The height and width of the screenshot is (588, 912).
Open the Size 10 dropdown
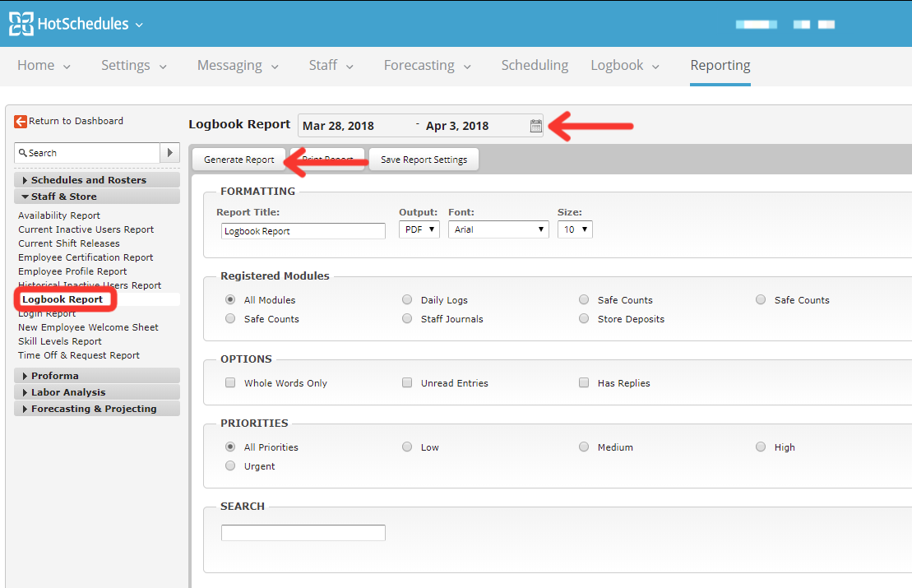point(575,229)
